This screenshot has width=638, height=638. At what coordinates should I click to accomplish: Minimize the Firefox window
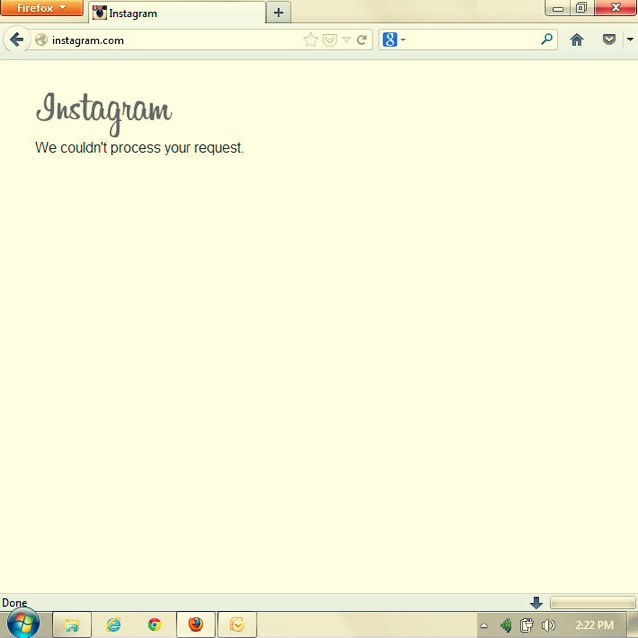[558, 8]
